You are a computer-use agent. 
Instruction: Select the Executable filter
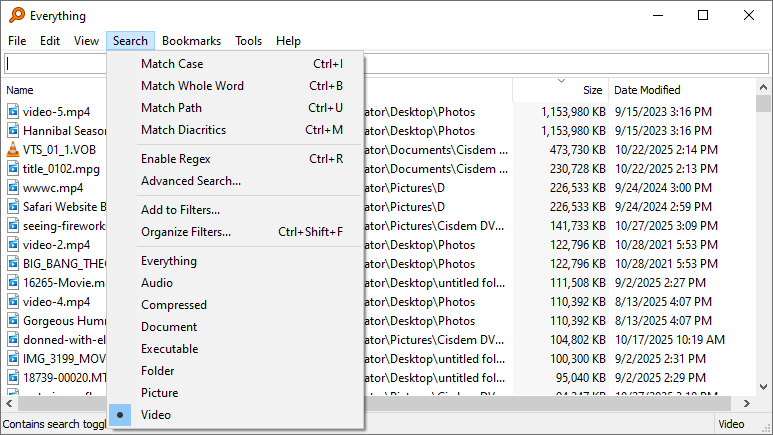pyautogui.click(x=236, y=349)
